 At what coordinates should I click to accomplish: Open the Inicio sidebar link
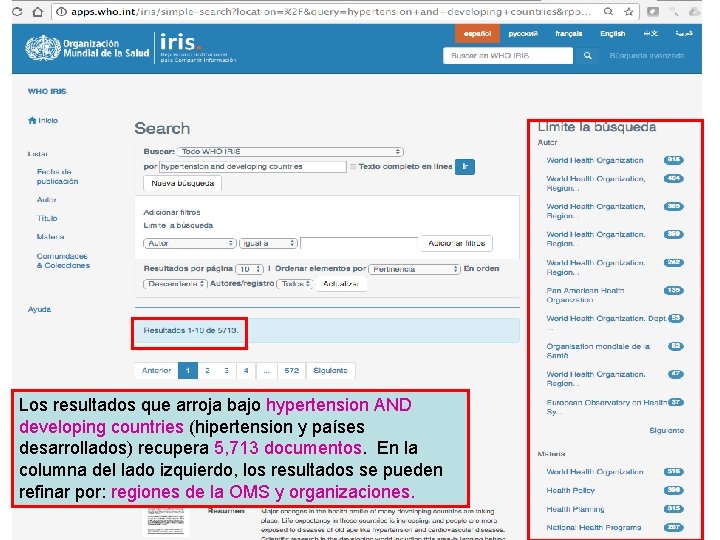click(48, 120)
